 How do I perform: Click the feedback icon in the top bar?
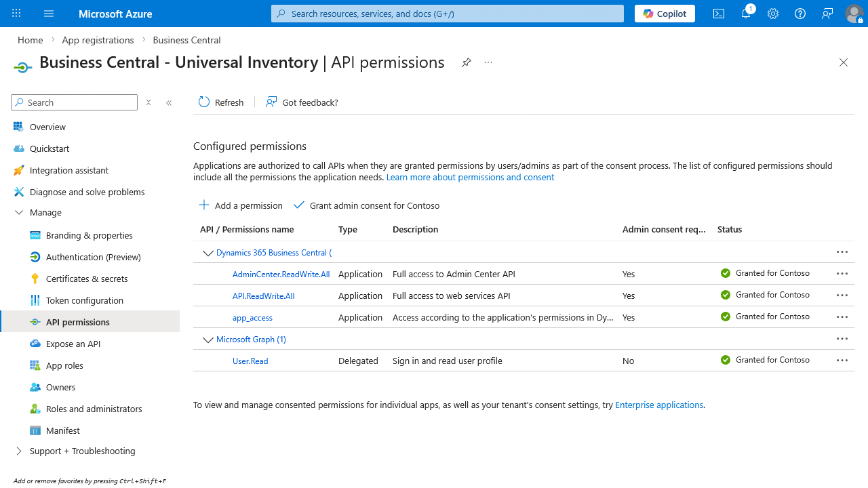[827, 14]
